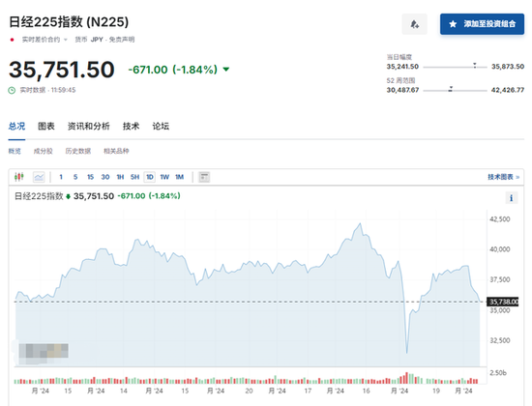Switch the chart interval to 5H
The height and width of the screenshot is (406, 532).
pos(134,177)
